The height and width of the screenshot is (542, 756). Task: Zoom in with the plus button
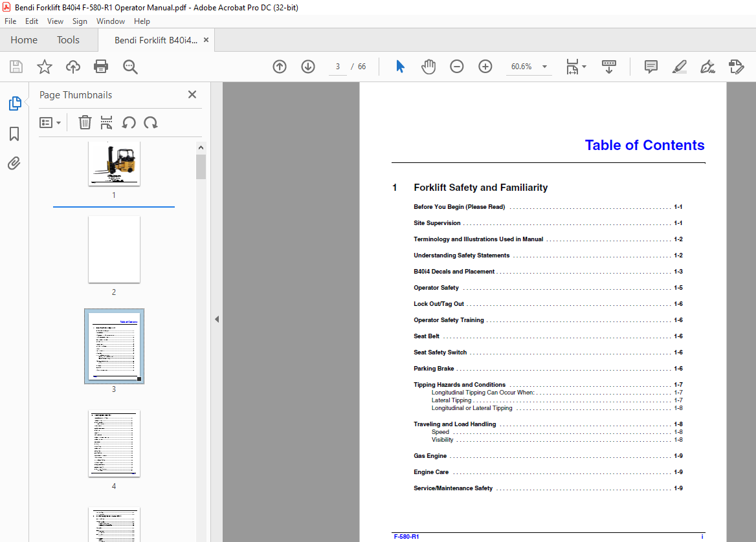pyautogui.click(x=485, y=67)
